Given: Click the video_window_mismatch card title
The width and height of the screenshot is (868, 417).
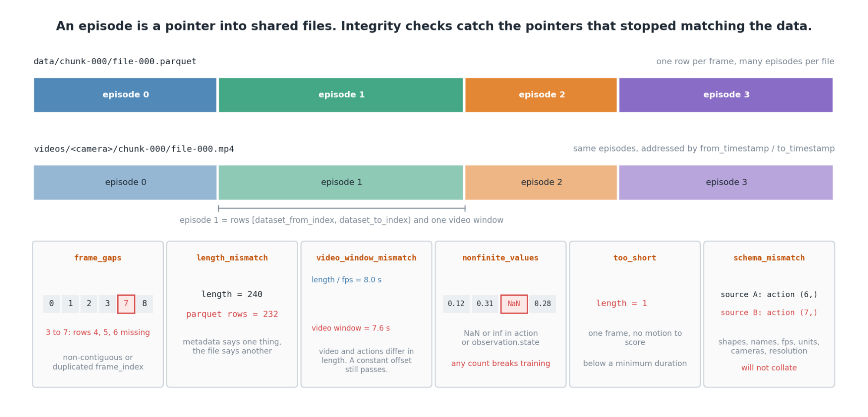Looking at the screenshot, I should (366, 258).
